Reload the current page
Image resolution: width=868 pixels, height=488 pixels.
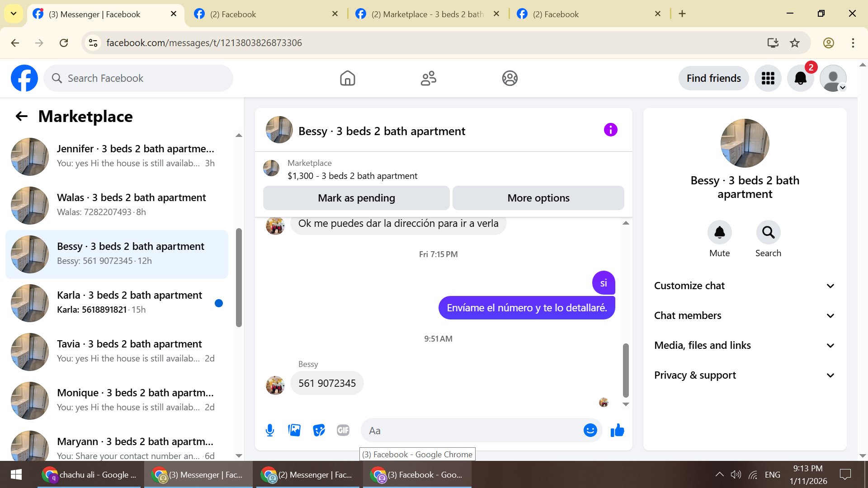[64, 43]
